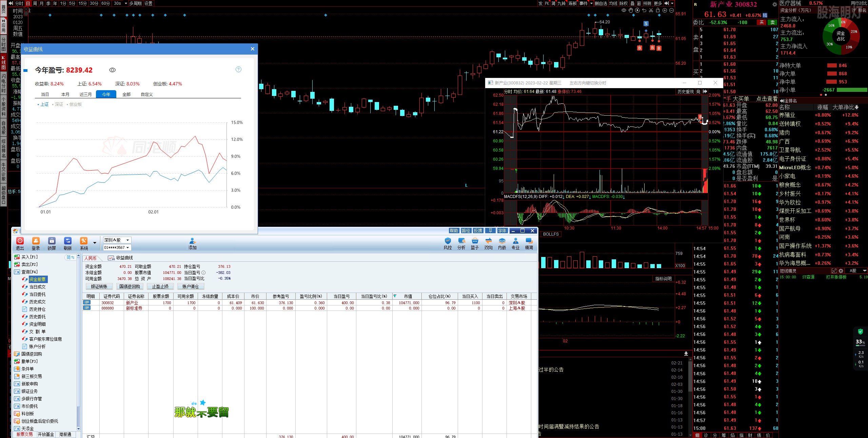Click the 退出 exit icon in trading window
868x438 pixels.
pyautogui.click(x=20, y=243)
